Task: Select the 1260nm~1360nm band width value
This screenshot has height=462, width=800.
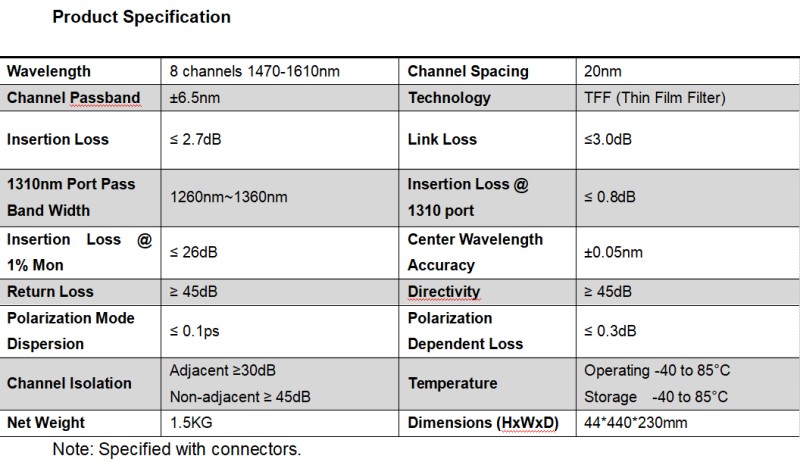Action: click(229, 197)
